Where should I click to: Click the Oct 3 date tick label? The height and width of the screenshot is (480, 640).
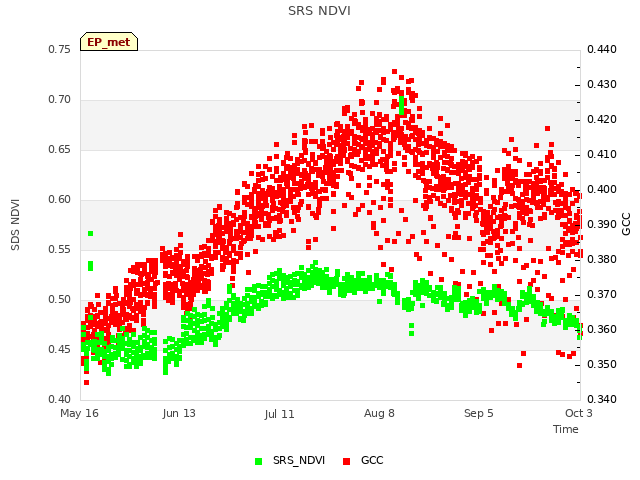tap(578, 413)
